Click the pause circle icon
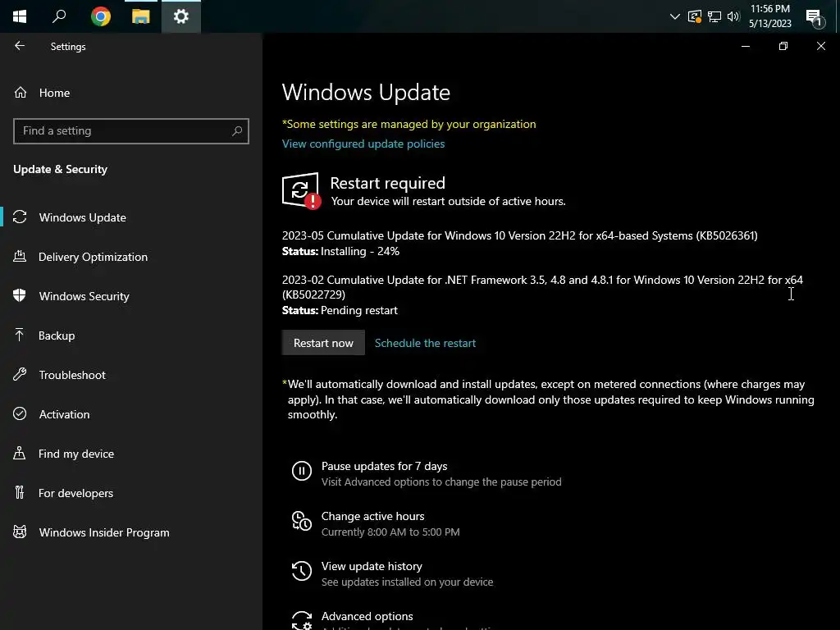 pyautogui.click(x=302, y=471)
